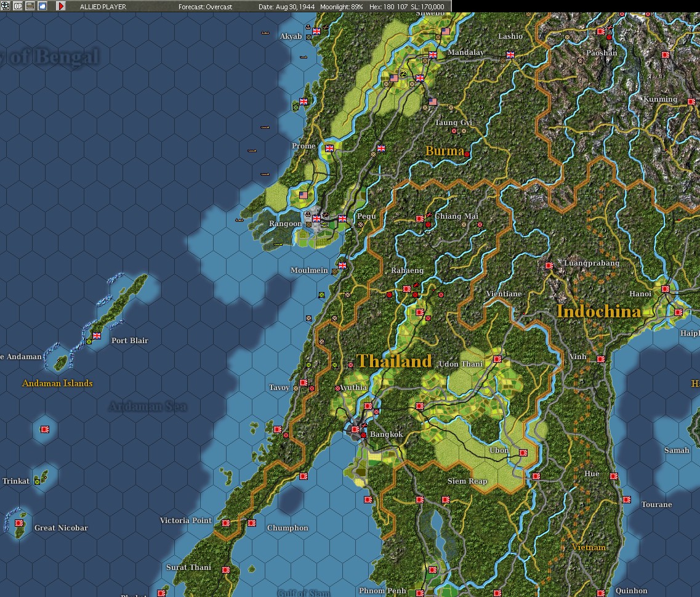Select the British flag base at Akyab
The height and width of the screenshot is (597, 700).
(x=316, y=31)
